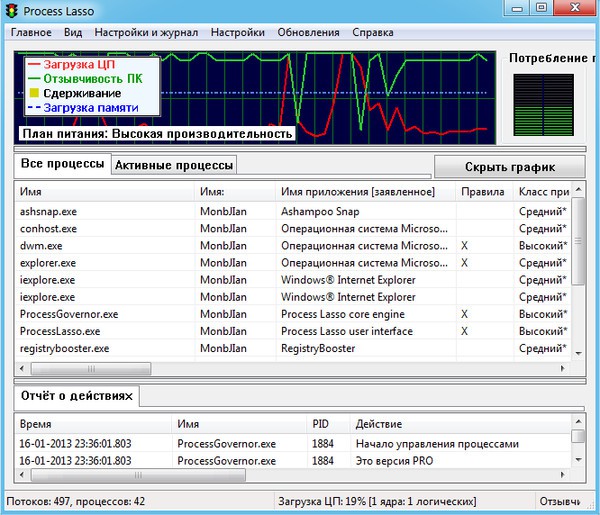This screenshot has width=600, height=515.
Task: Open the "Вид" menu
Action: click(73, 32)
